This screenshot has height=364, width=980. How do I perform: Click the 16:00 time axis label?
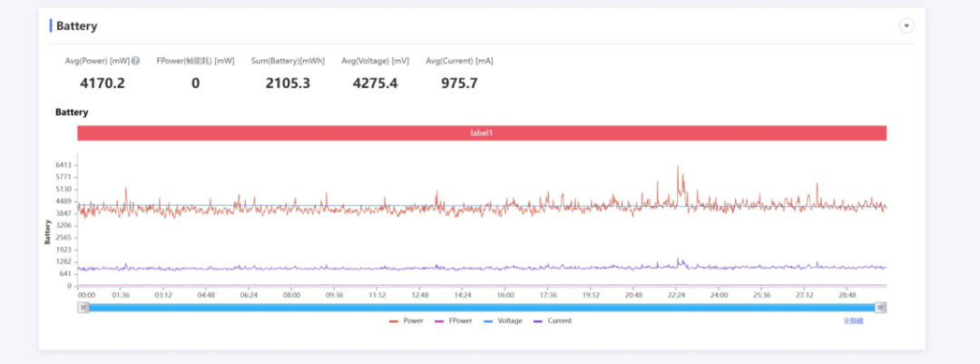(505, 295)
